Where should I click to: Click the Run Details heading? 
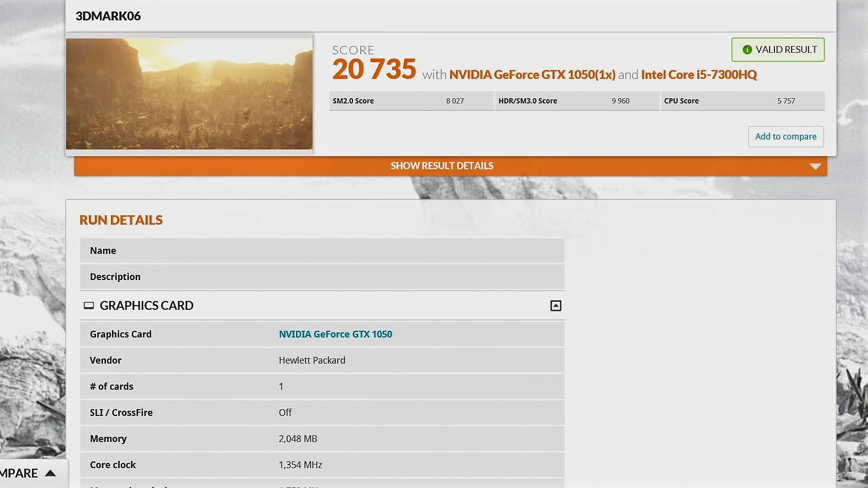tap(121, 220)
